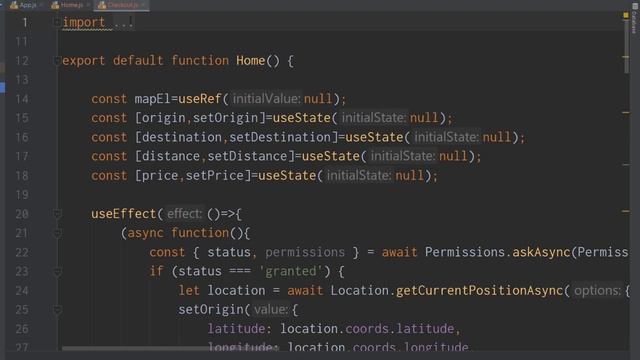Click 'location.coords.latitude' value

coord(367,329)
